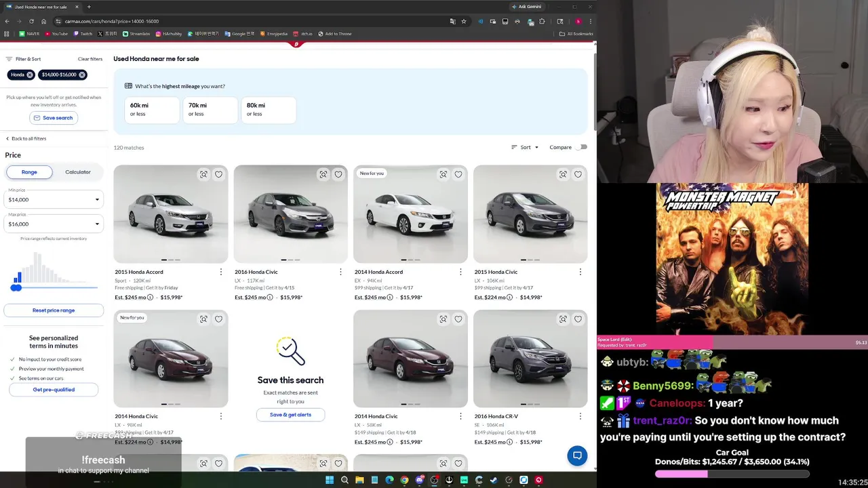
Task: Open Steam from taskbar
Action: point(494,480)
